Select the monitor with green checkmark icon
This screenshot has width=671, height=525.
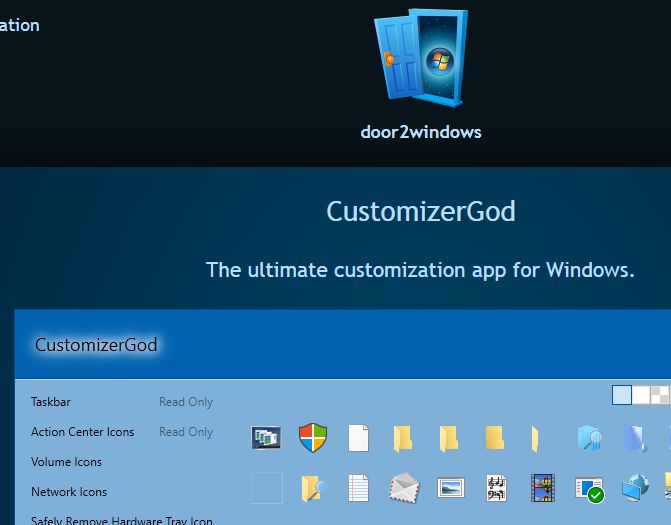pyautogui.click(x=590, y=490)
